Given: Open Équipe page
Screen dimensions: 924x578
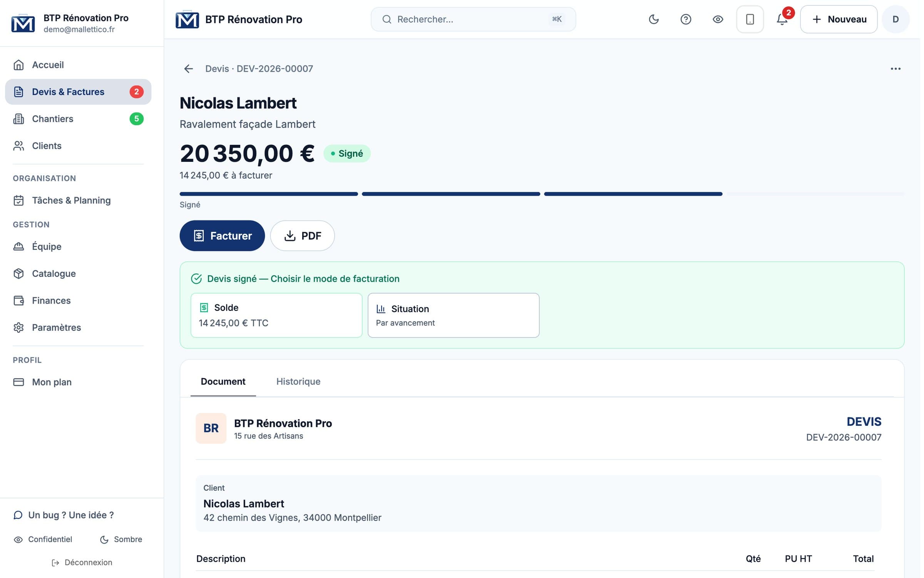Looking at the screenshot, I should [78, 247].
